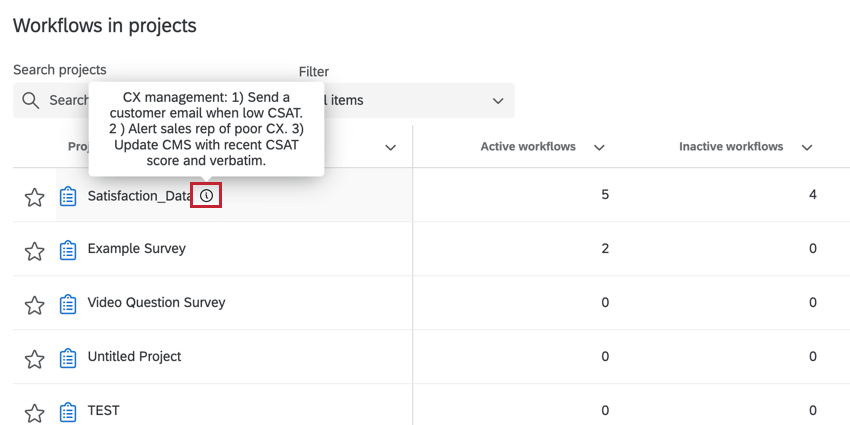The image size is (850, 425).
Task: Open the Video Question Survey project
Action: [x=156, y=303]
